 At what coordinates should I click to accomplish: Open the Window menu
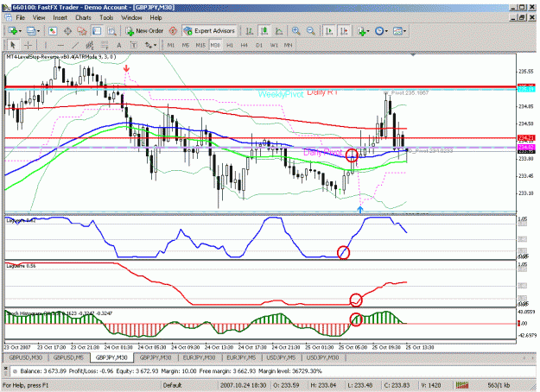point(131,17)
